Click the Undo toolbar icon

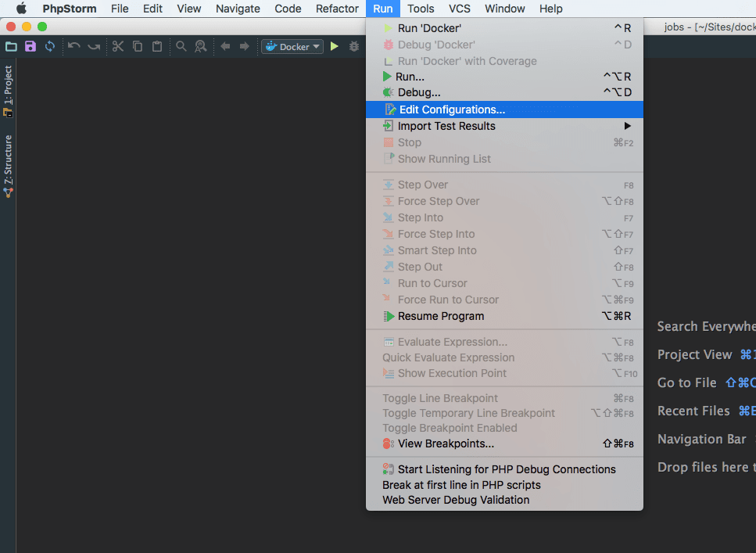point(73,46)
